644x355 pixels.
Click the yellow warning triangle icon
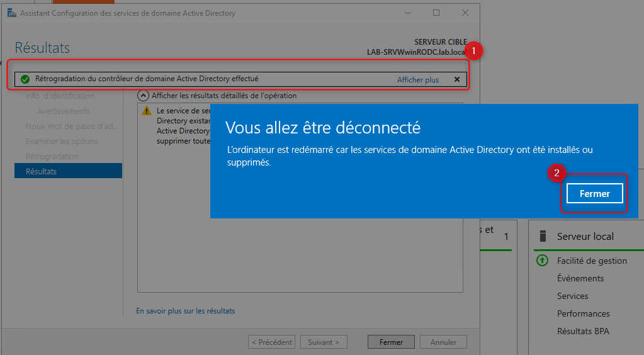[147, 111]
